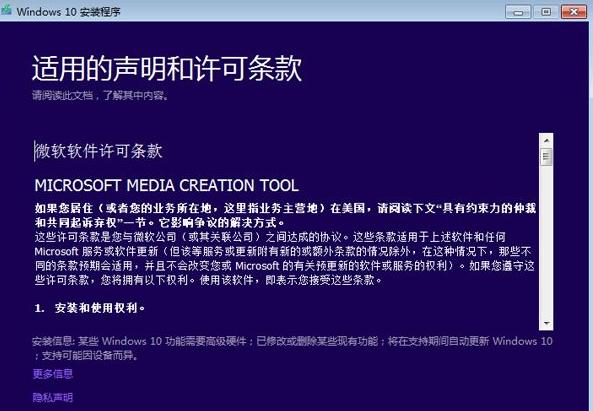This screenshot has height=411, width=593.
Task: Open the 更多信息 link
Action: pos(53,374)
